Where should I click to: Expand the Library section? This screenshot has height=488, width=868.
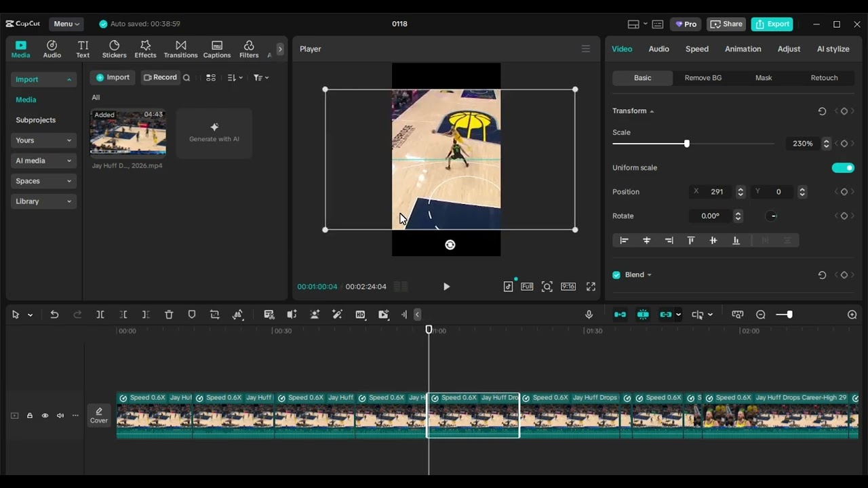(x=43, y=201)
